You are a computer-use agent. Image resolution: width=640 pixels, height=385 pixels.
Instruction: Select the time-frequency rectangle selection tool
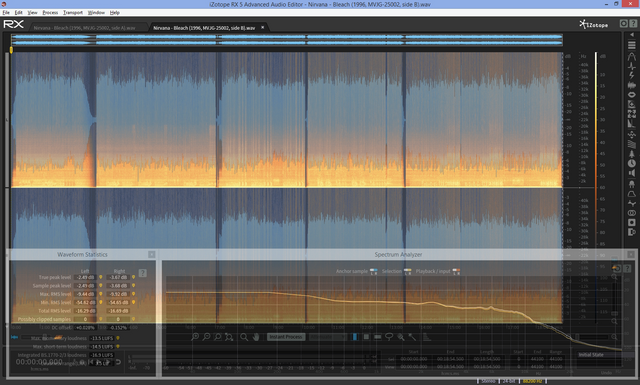(366, 337)
